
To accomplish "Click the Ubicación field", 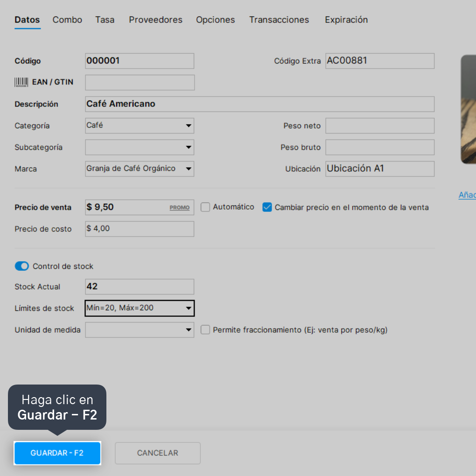I will point(380,169).
